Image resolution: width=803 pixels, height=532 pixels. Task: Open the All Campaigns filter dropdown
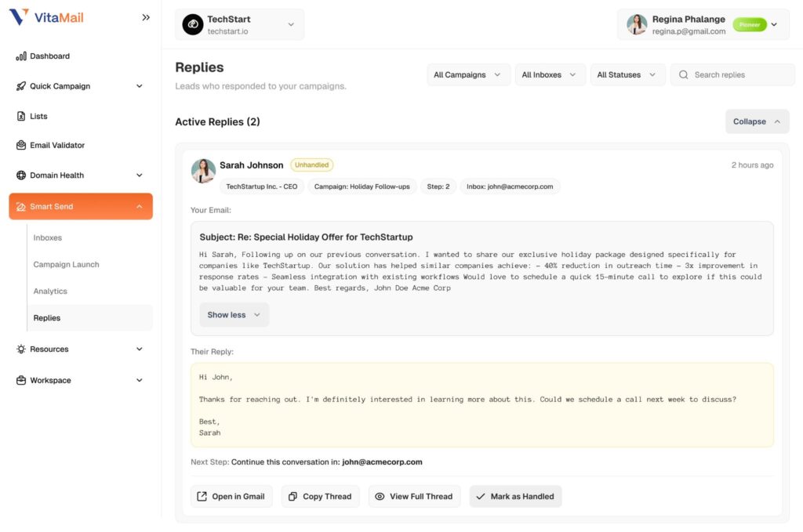pyautogui.click(x=468, y=74)
